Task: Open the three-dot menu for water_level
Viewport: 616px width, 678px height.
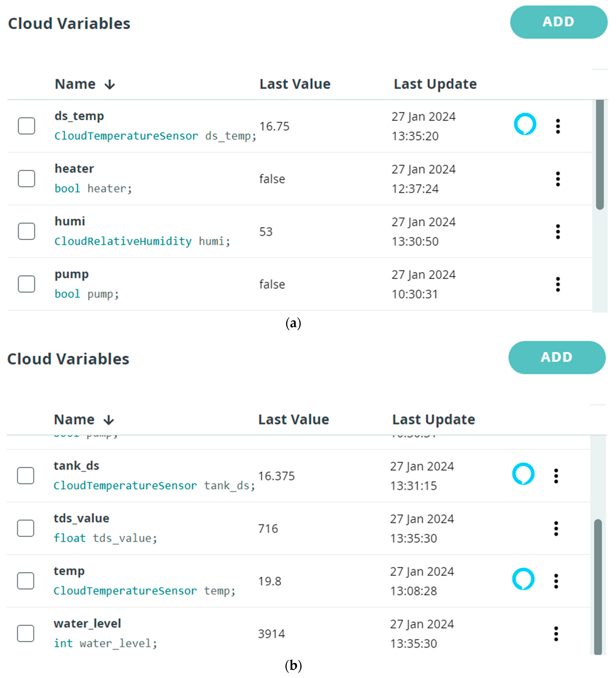Action: [x=556, y=634]
